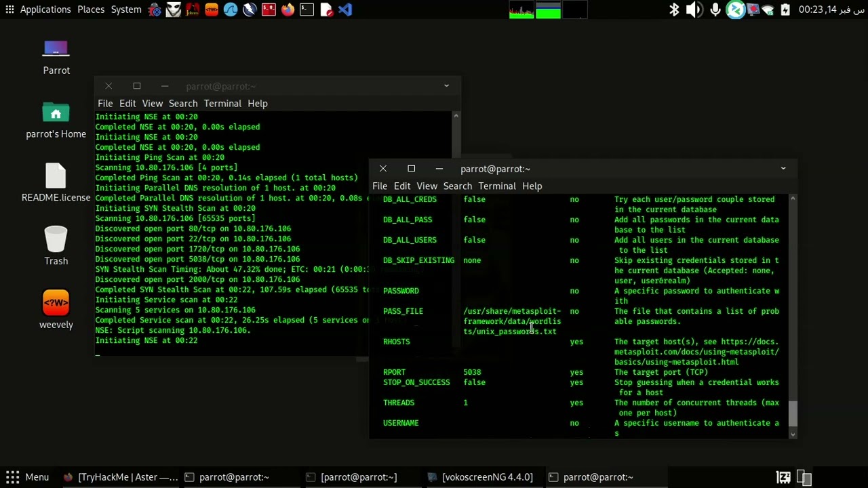Open the black terminal launcher in top panel
The height and width of the screenshot is (488, 868).
307,9
